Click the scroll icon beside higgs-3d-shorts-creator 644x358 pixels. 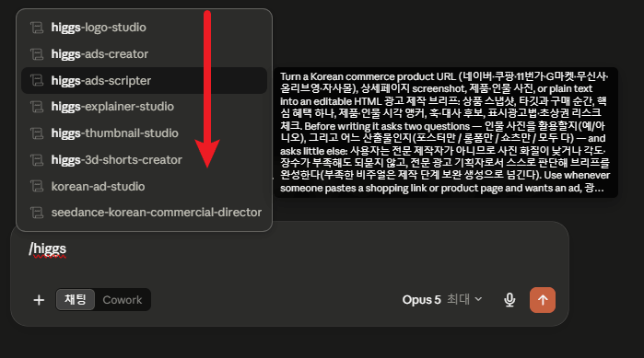pyautogui.click(x=37, y=160)
